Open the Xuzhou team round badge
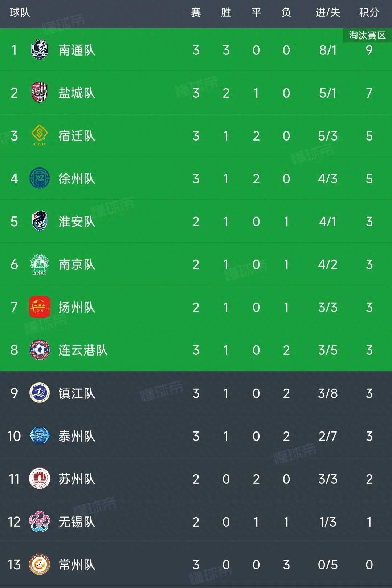 [40, 178]
